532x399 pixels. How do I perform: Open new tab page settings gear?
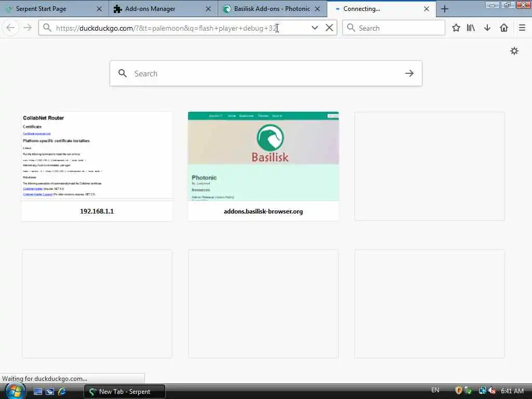click(x=514, y=51)
